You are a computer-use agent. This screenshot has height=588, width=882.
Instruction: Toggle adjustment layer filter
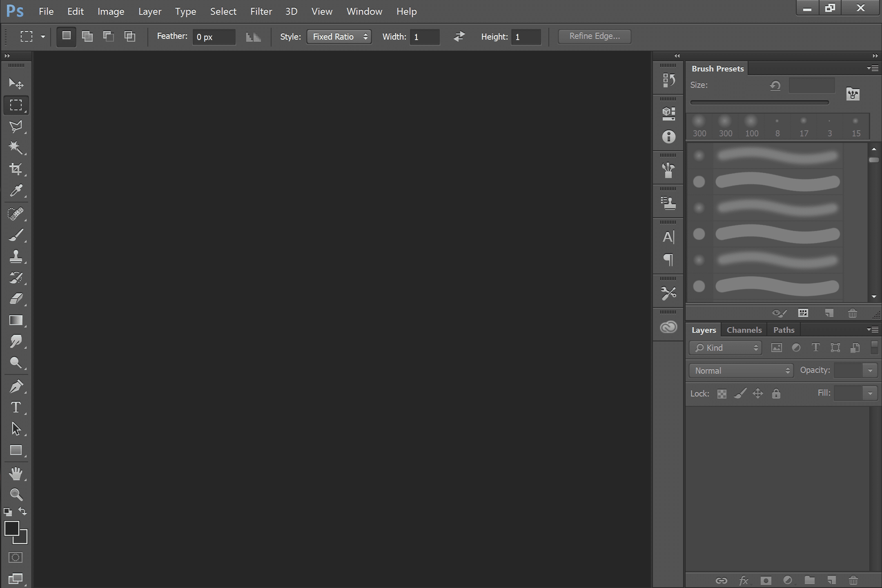796,347
